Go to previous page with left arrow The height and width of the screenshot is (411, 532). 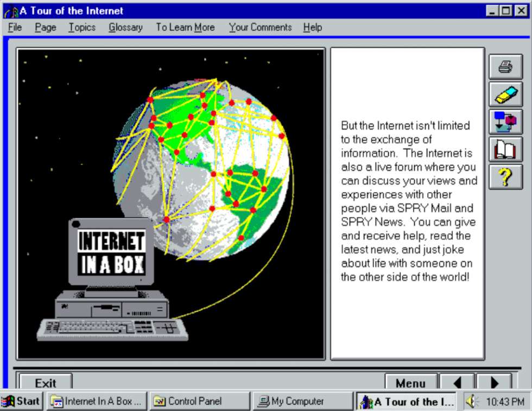[x=457, y=383]
